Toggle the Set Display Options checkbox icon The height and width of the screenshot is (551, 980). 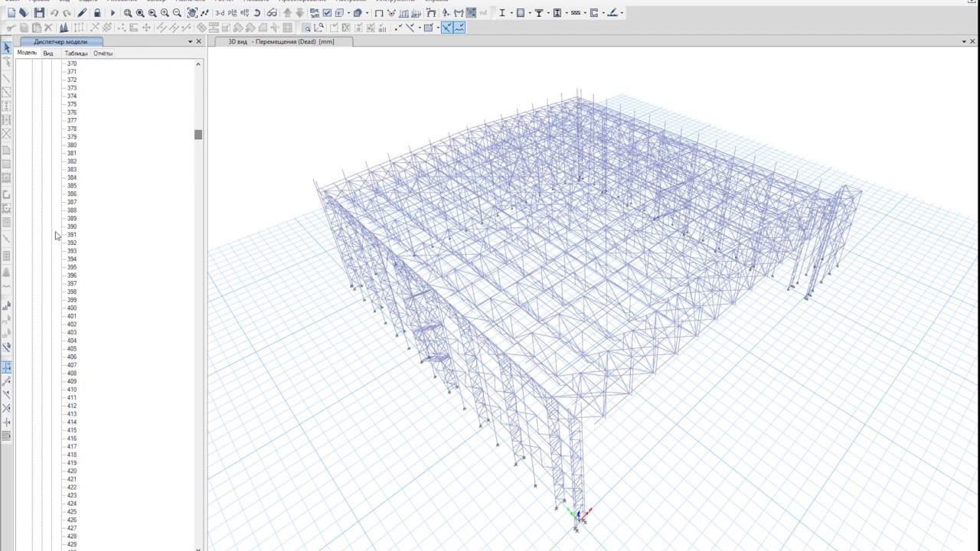(327, 13)
